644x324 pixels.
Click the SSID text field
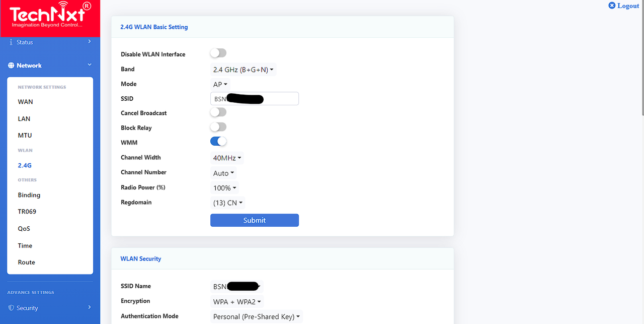pyautogui.click(x=255, y=99)
